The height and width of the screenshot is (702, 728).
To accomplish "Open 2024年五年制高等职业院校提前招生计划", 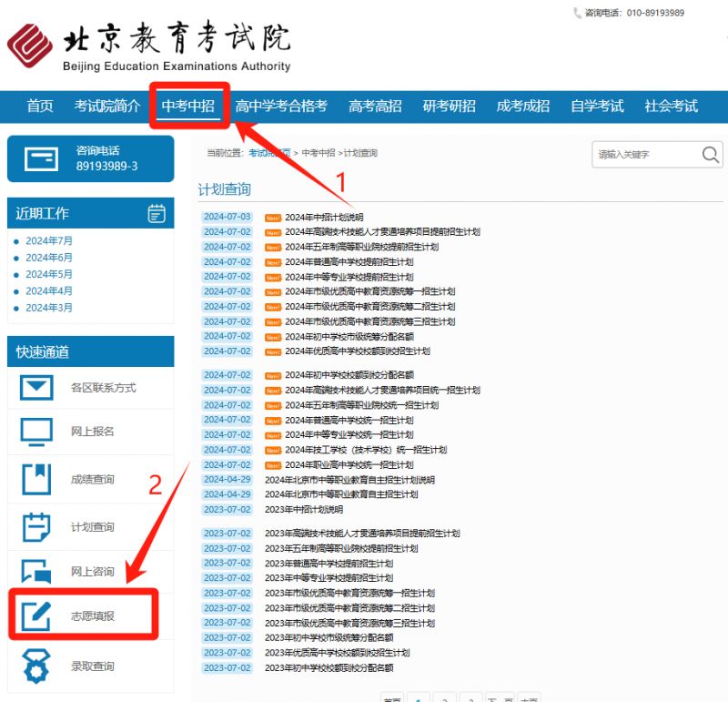I will click(361, 247).
